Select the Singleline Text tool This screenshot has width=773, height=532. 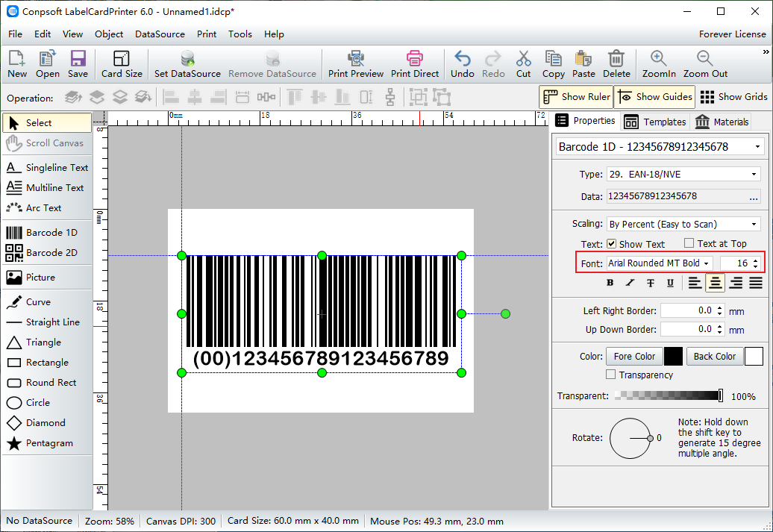click(x=47, y=168)
